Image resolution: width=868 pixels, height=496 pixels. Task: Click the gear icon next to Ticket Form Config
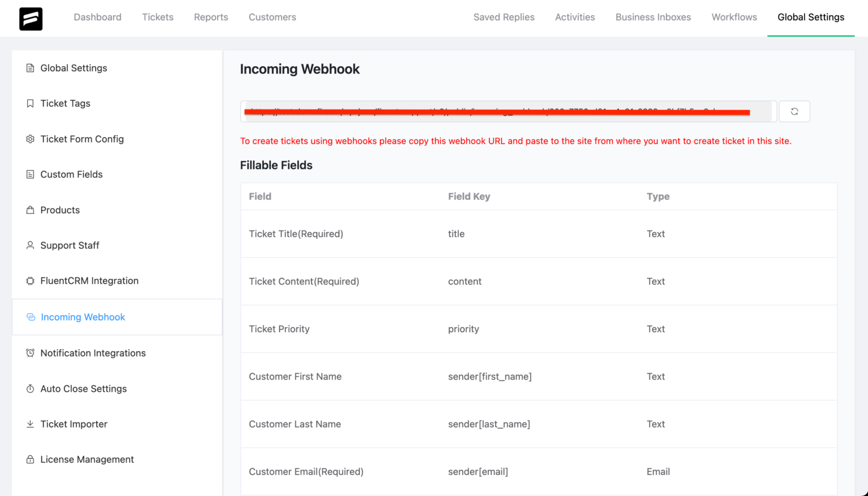(x=30, y=139)
